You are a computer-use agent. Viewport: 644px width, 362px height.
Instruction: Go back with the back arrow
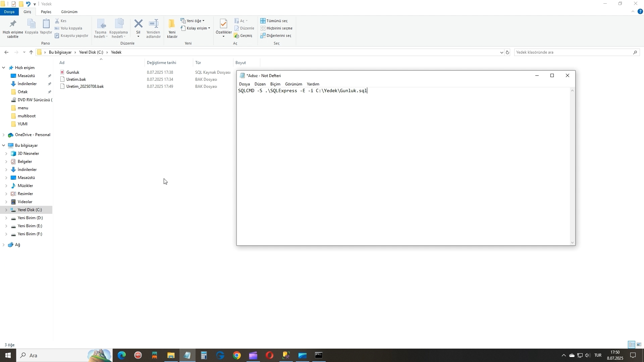tap(6, 52)
